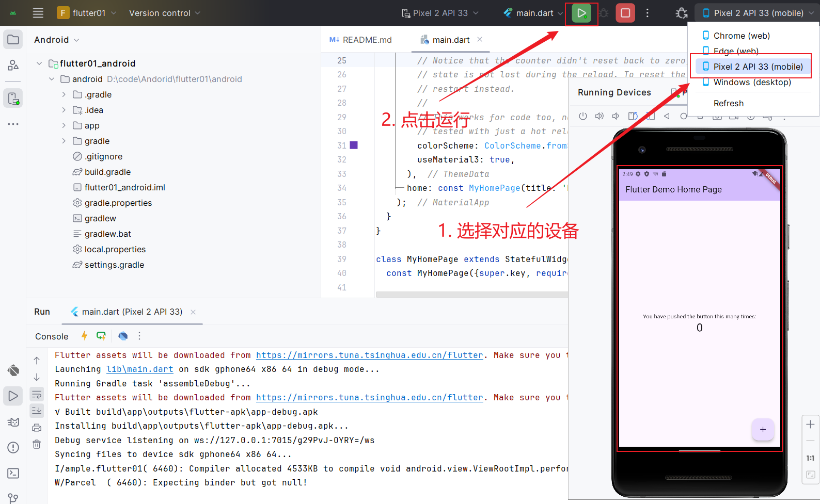This screenshot has height=504, width=820.
Task: Open the Resource Manager sidebar icon
Action: click(13, 65)
